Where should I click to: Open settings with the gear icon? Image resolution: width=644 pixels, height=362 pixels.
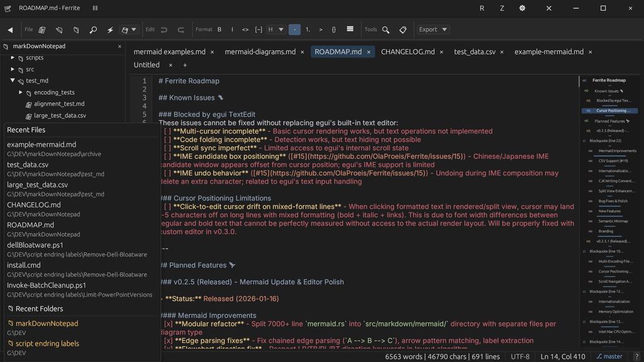click(522, 8)
